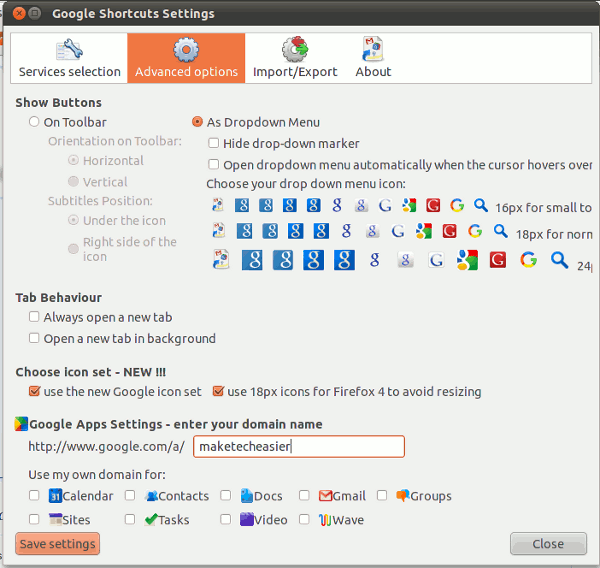Tick the Groups own-domain checkbox
The height and width of the screenshot is (568, 600).
(x=382, y=495)
